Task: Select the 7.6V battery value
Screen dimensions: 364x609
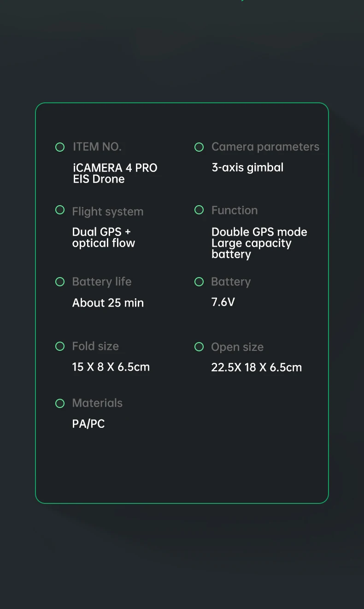Action: tap(223, 302)
